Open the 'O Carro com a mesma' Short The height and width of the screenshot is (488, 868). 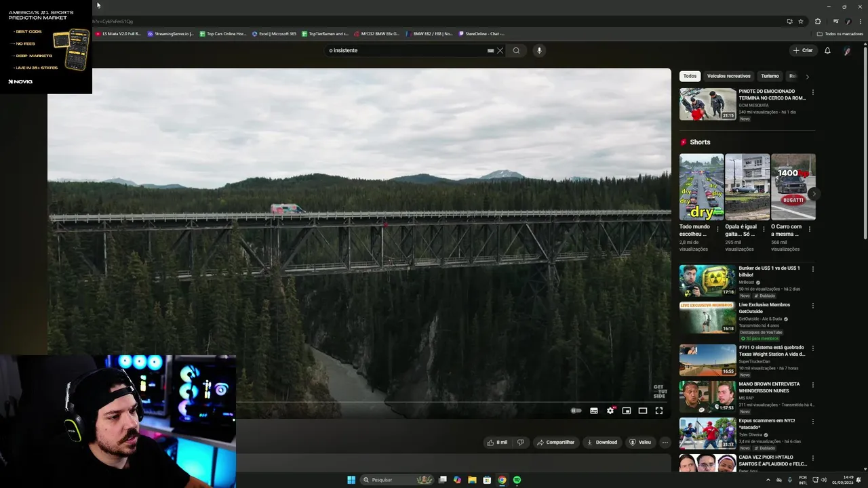(793, 187)
